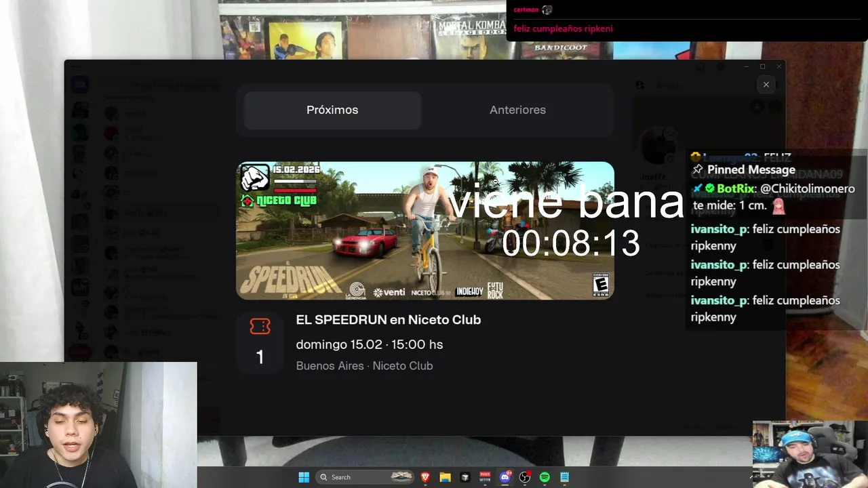Click 'Buenos Aires · Niceto Club' location text

[364, 366]
